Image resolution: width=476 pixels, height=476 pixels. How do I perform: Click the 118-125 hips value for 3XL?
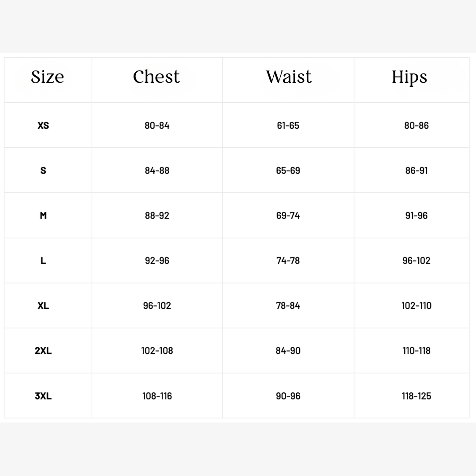(x=416, y=396)
